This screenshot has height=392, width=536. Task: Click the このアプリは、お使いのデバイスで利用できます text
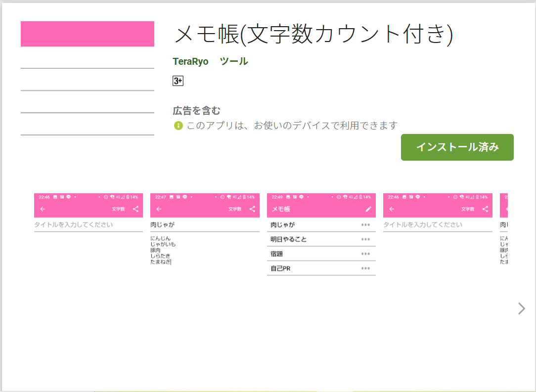point(292,126)
